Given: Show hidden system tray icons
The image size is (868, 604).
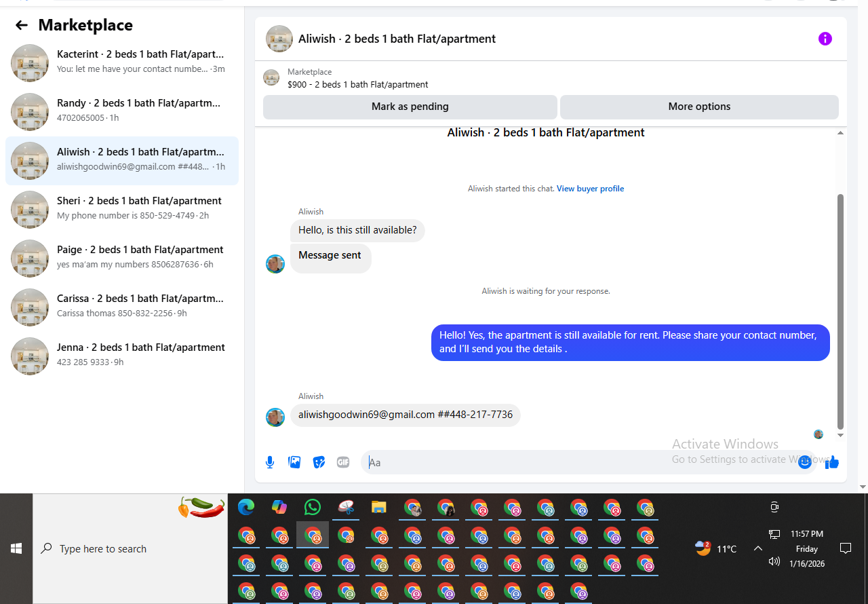Looking at the screenshot, I should coord(758,548).
